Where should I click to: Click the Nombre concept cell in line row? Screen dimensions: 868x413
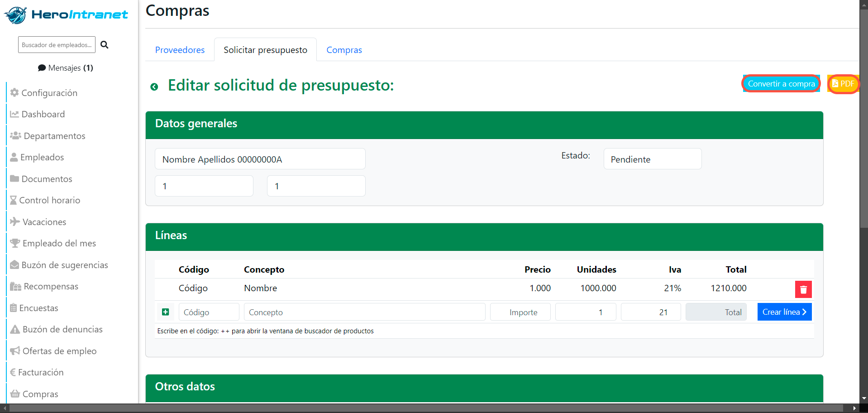click(261, 288)
